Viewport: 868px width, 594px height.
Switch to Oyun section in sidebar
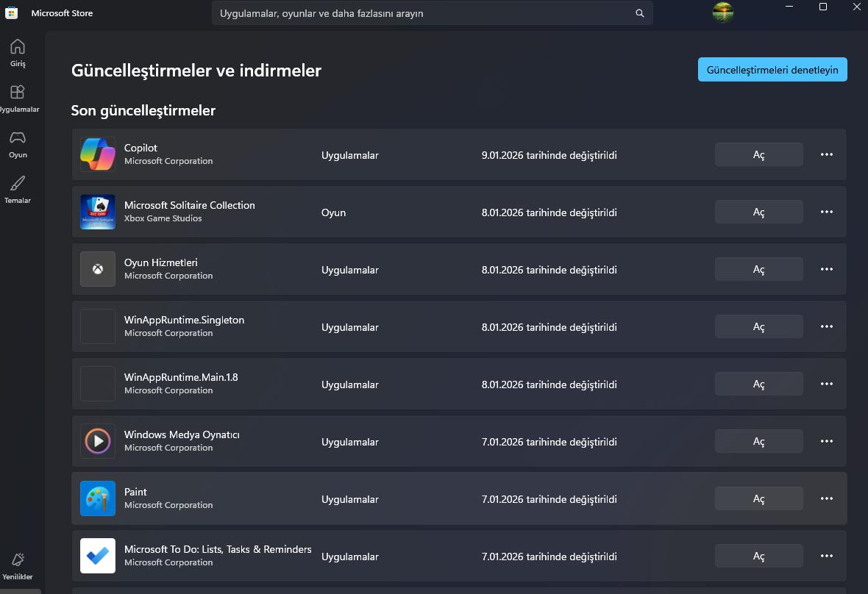tap(18, 144)
